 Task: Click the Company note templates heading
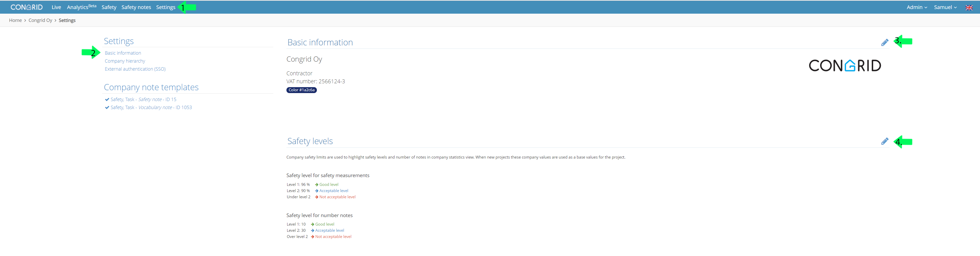[x=151, y=87]
